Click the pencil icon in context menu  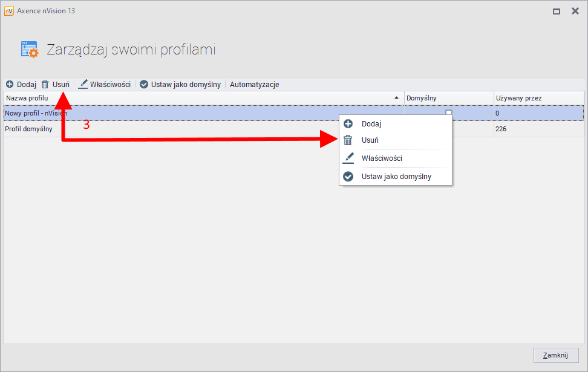coord(348,158)
